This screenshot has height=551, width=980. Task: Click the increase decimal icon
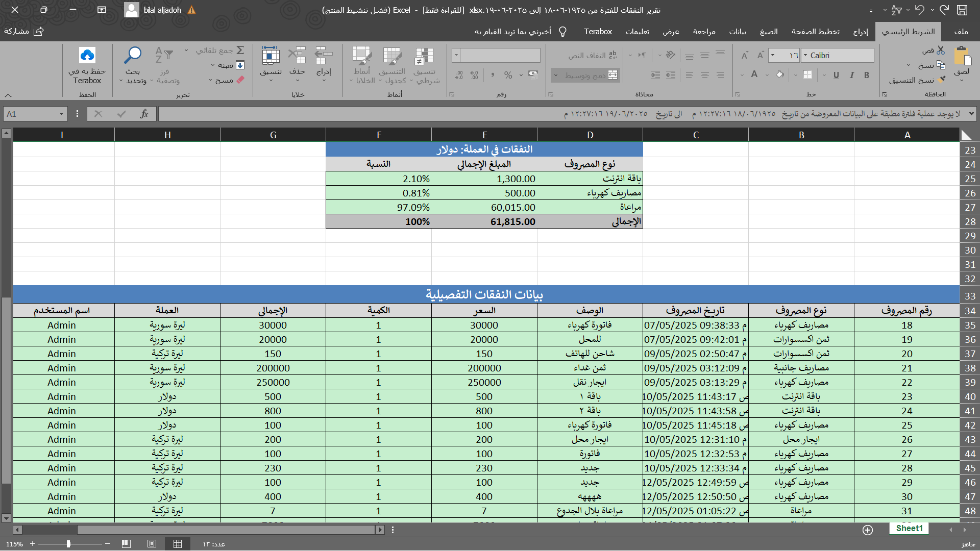coord(475,75)
